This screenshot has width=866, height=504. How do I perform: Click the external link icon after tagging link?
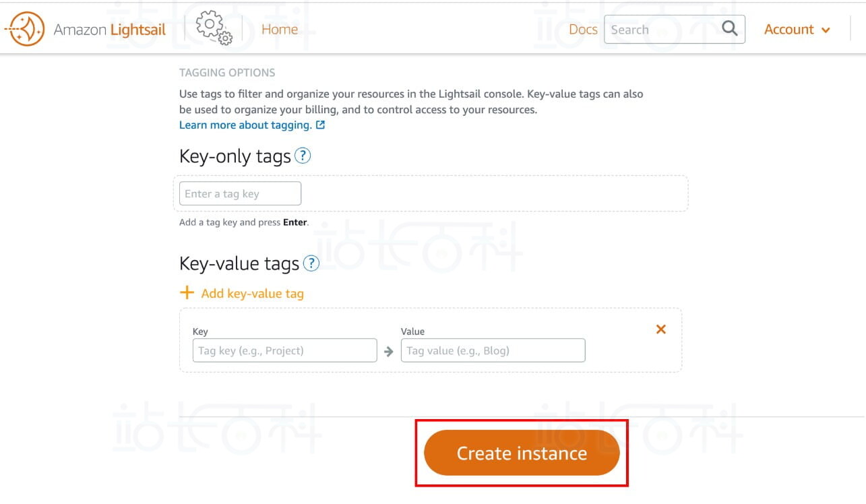coord(321,125)
